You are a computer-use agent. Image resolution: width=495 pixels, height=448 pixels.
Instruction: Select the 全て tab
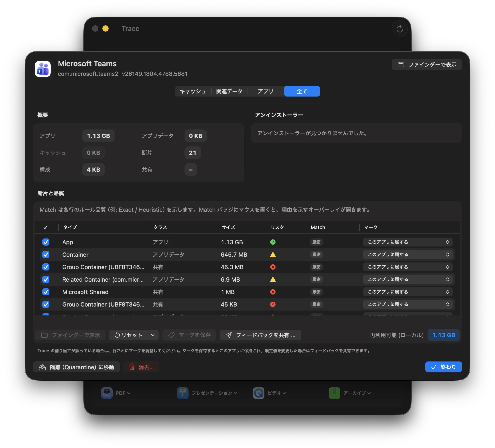click(x=302, y=91)
